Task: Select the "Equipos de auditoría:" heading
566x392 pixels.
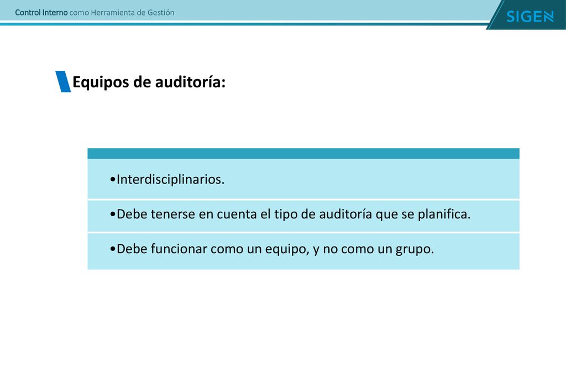Action: tap(149, 82)
